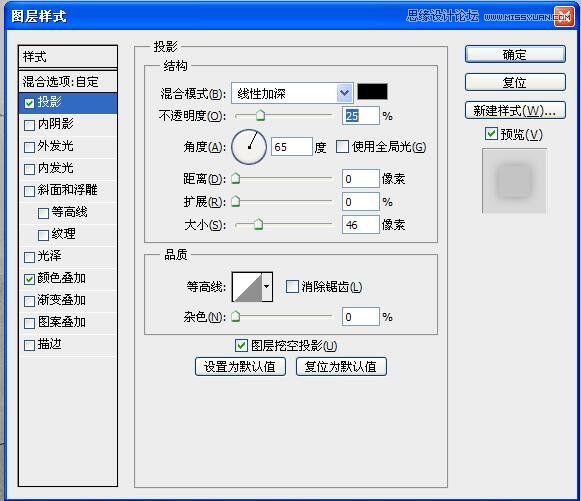Click the angle dial control

(x=249, y=147)
